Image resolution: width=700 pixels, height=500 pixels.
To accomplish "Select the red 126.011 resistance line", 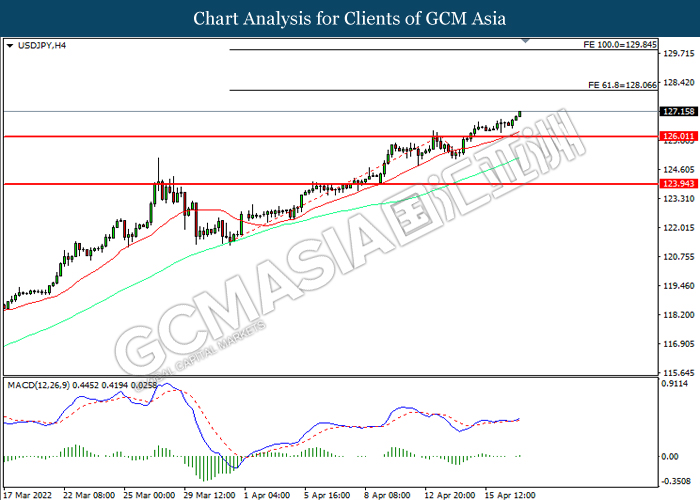I will (330, 136).
